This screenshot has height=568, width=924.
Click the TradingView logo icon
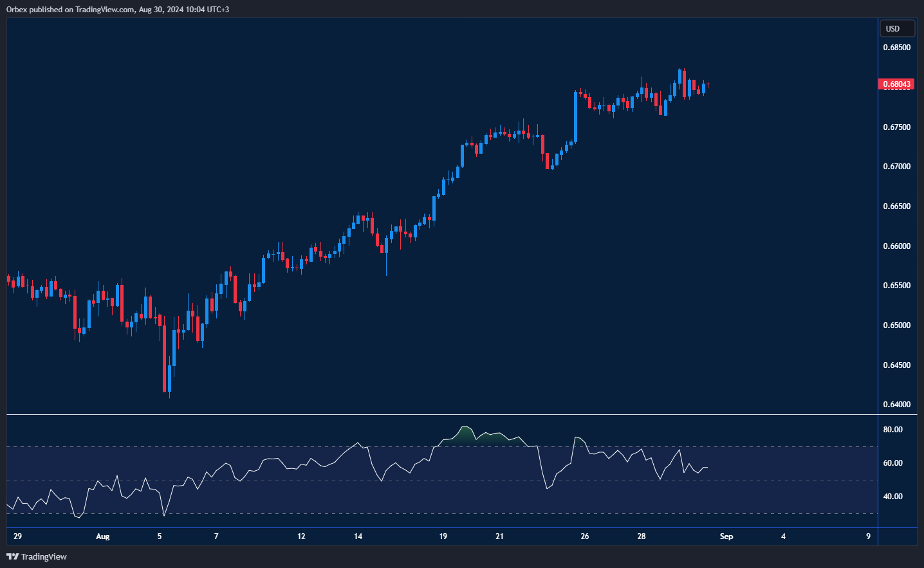(x=12, y=556)
